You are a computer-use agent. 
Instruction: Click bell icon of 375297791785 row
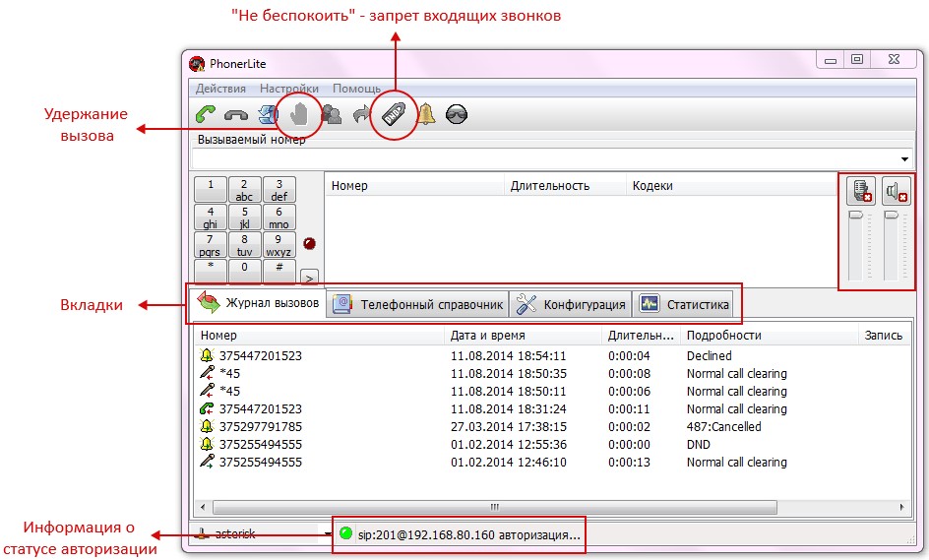(207, 426)
